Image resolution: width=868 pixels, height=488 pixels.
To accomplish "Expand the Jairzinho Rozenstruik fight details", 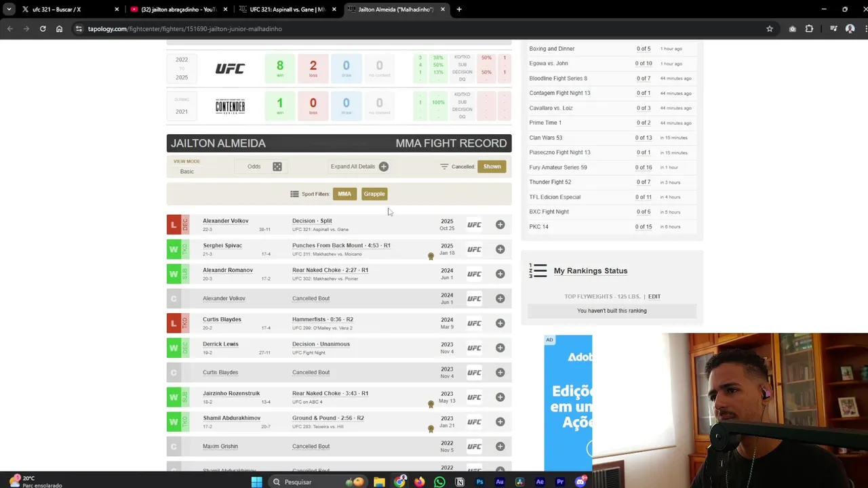I will coord(500,397).
